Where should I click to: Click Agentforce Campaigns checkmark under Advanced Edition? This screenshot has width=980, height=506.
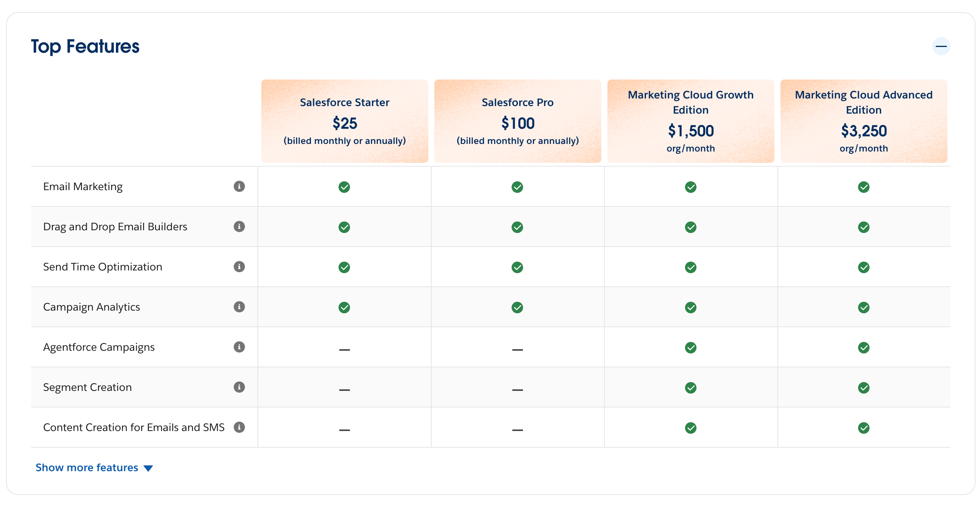864,348
